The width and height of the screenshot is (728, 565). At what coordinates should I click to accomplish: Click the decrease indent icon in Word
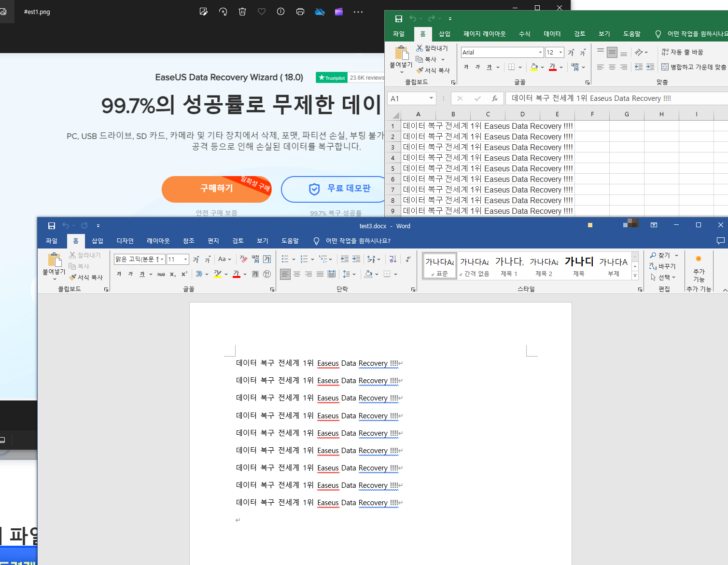pyautogui.click(x=345, y=259)
